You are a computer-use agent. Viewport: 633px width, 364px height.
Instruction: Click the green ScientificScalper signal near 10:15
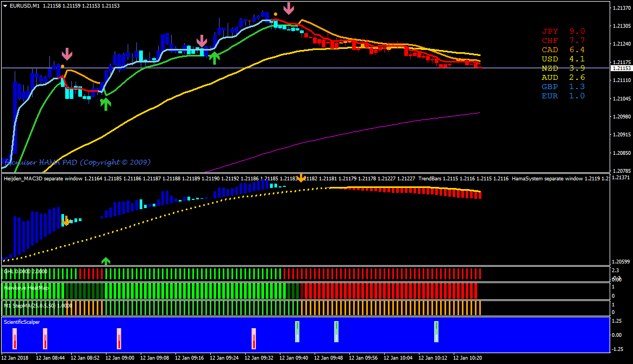(436, 331)
